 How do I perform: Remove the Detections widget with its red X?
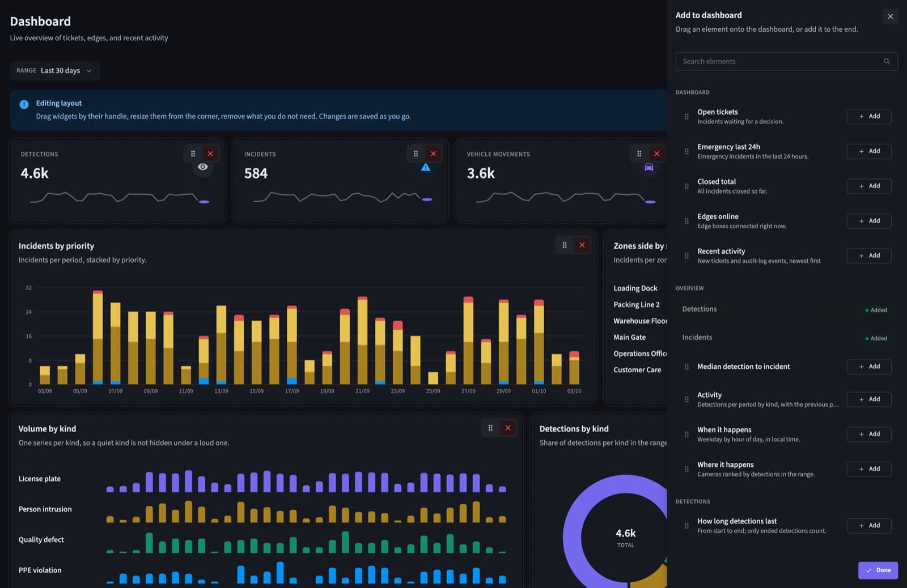point(210,154)
